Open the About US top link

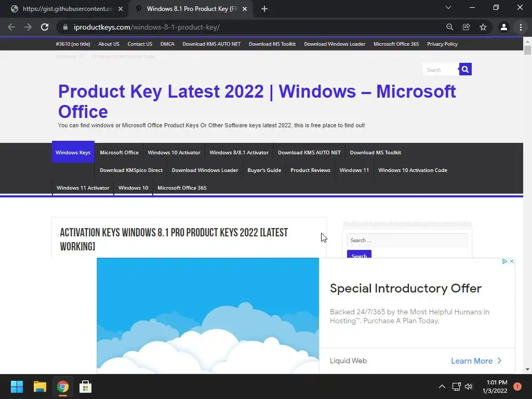[109, 44]
